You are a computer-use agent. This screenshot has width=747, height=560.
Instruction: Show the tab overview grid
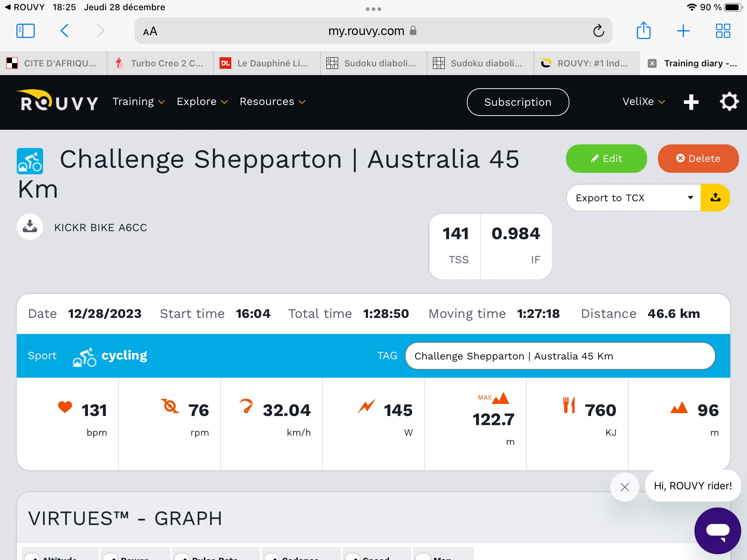pos(723,31)
